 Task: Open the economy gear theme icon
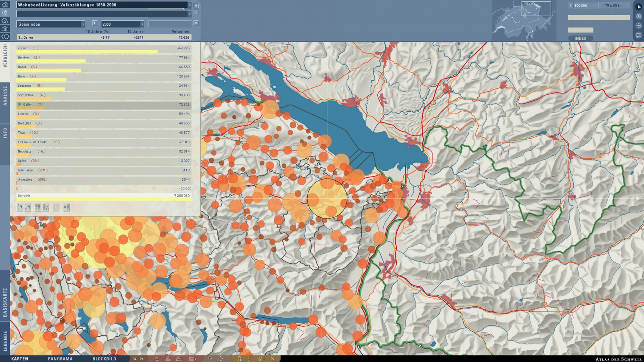[5, 20]
